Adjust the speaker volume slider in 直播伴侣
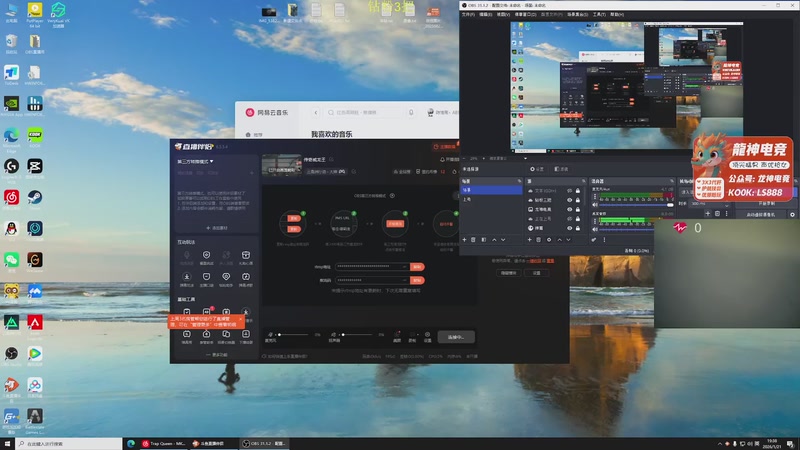The image size is (800, 450). [357, 335]
